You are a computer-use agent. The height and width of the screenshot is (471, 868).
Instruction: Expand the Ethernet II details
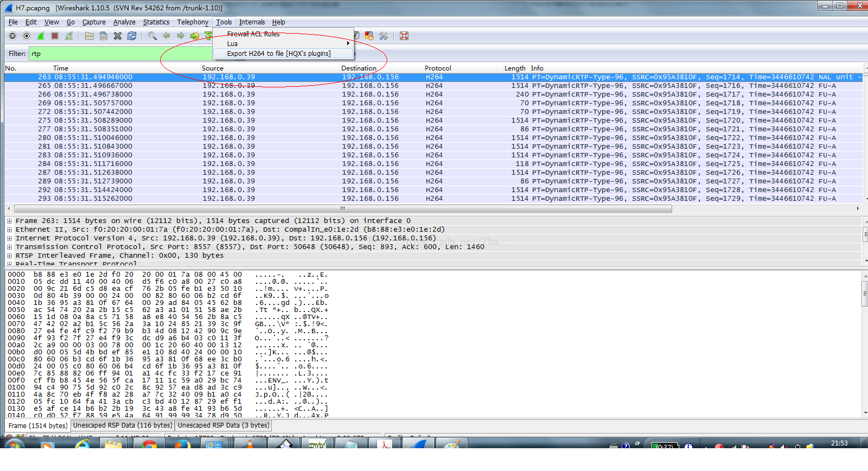pos(10,230)
